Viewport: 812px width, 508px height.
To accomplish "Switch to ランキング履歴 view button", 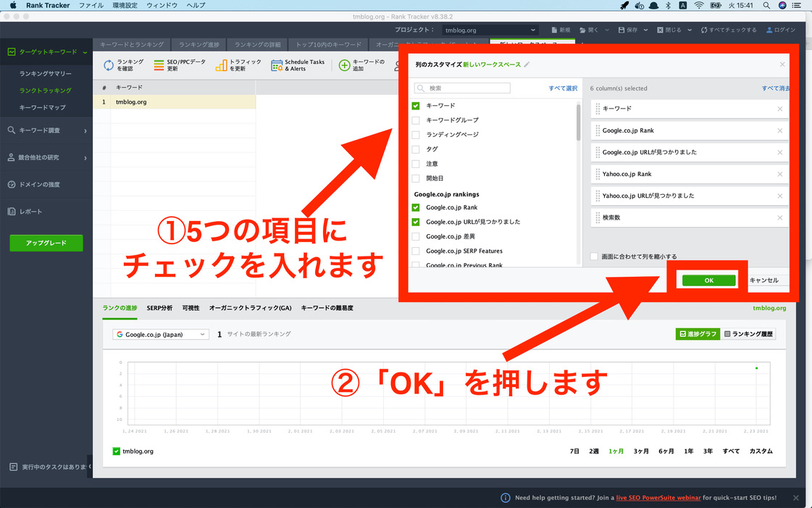I will (748, 334).
